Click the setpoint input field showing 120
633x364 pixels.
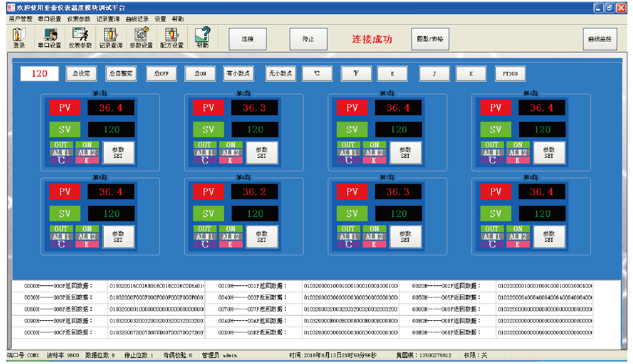tap(40, 73)
